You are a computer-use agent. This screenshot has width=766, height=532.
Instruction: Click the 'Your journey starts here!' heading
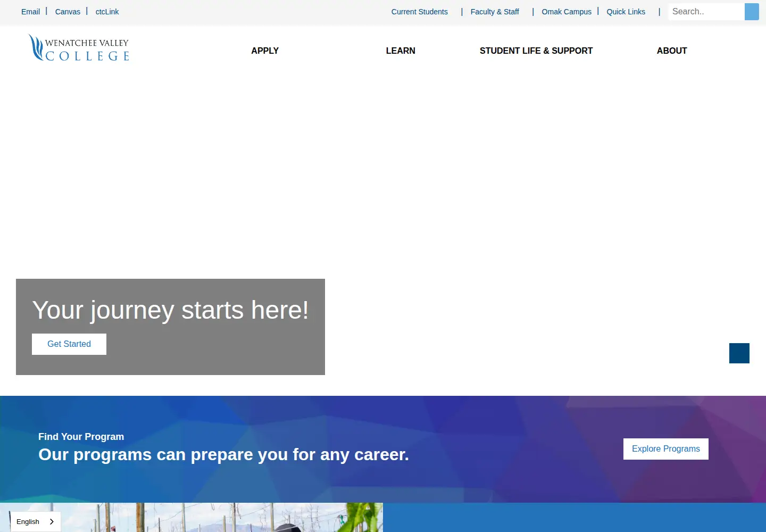pyautogui.click(x=170, y=310)
